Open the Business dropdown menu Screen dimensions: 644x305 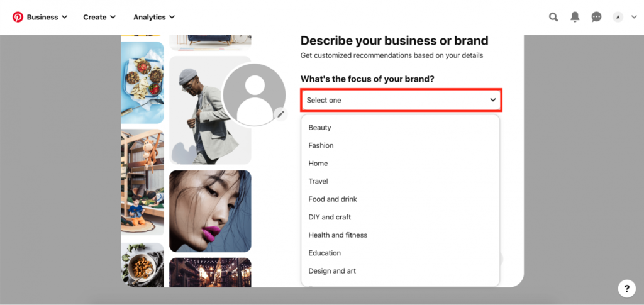[x=47, y=17]
